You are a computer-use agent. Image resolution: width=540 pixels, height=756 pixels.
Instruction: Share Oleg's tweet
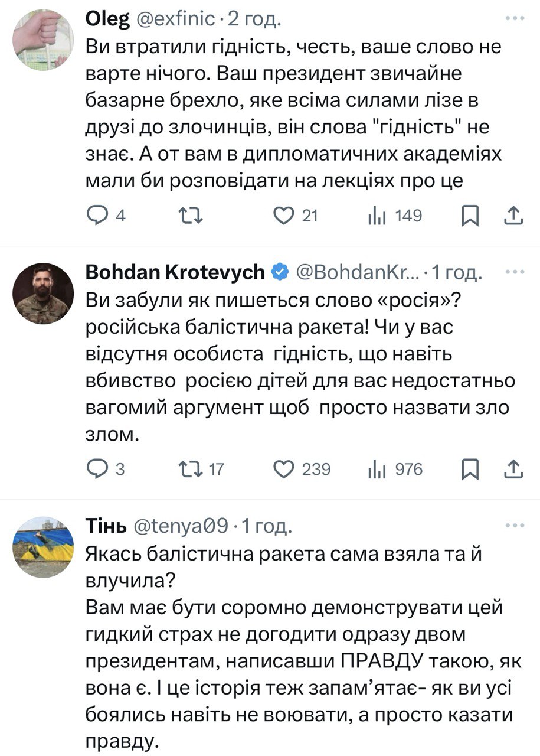(513, 216)
